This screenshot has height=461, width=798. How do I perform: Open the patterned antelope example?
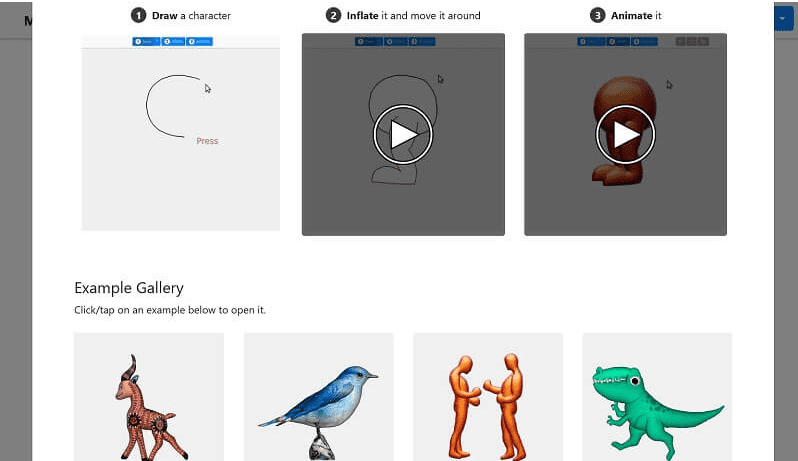tap(149, 397)
